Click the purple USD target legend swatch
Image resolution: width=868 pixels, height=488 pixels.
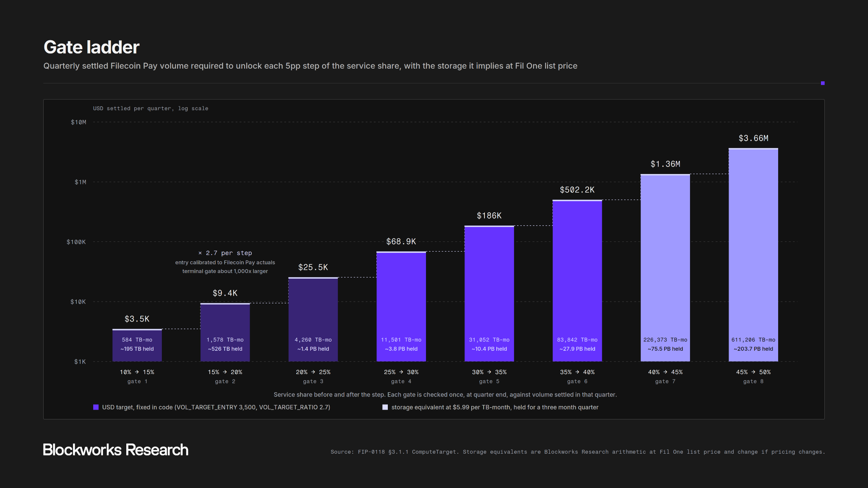click(x=96, y=407)
